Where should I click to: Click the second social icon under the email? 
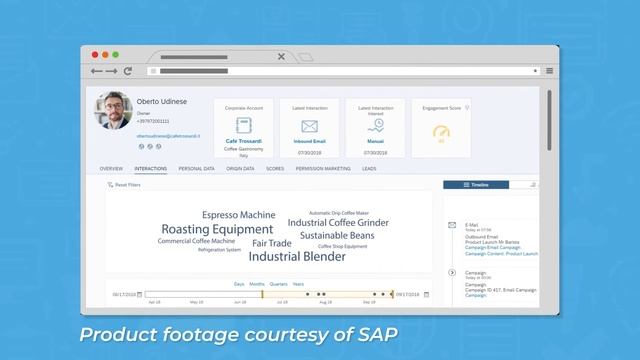click(150, 146)
